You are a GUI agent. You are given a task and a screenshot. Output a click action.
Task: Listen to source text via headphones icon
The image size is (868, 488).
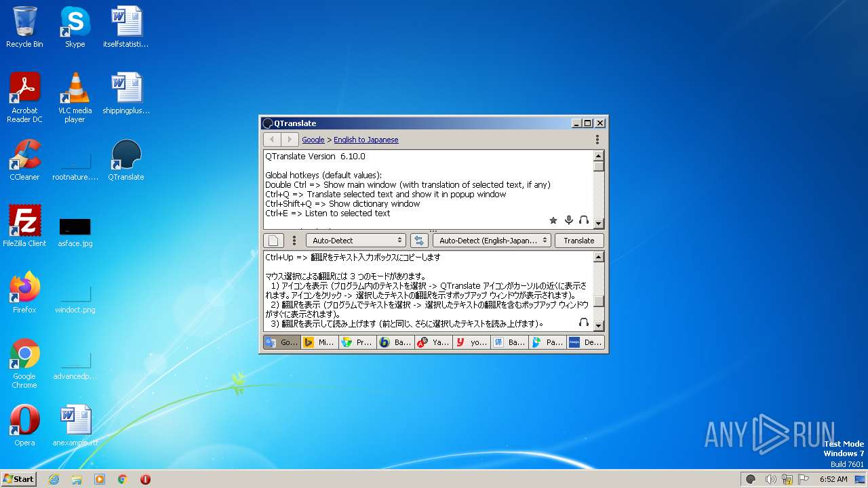(x=584, y=220)
